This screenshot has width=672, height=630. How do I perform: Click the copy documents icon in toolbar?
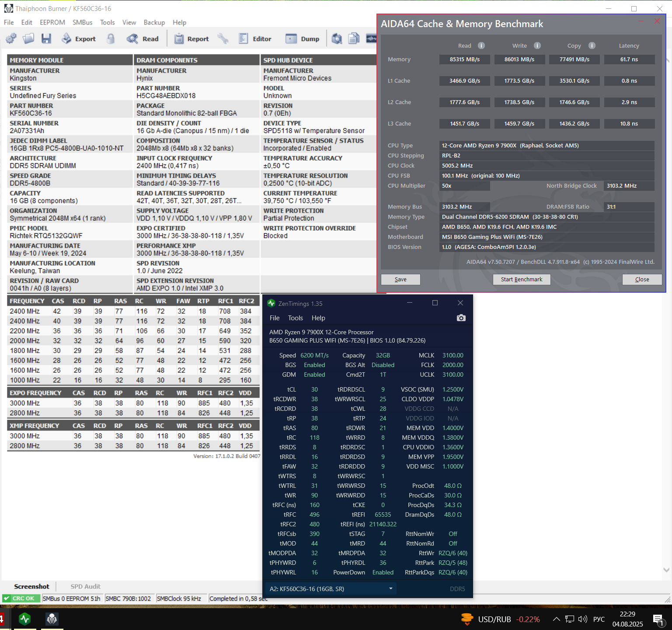[x=354, y=38]
